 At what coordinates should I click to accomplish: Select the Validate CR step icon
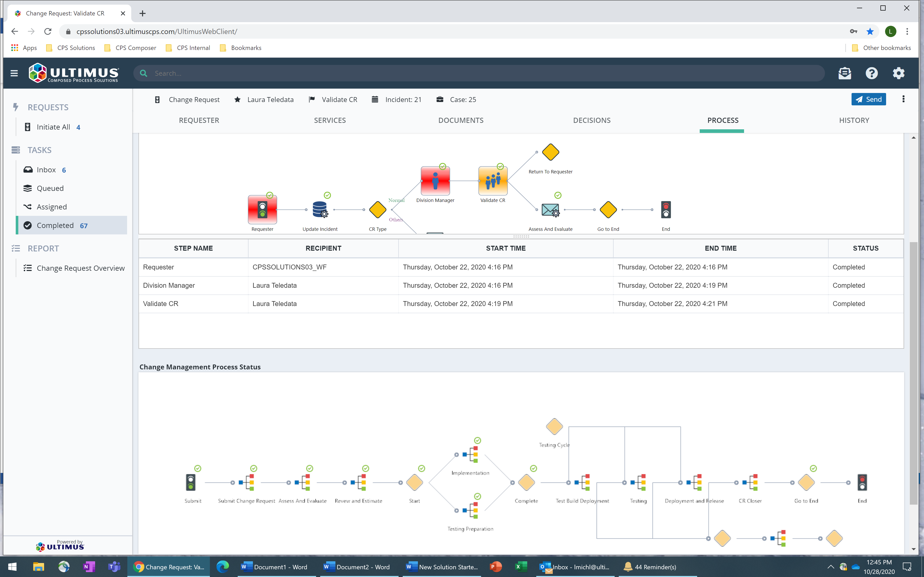[x=492, y=181]
